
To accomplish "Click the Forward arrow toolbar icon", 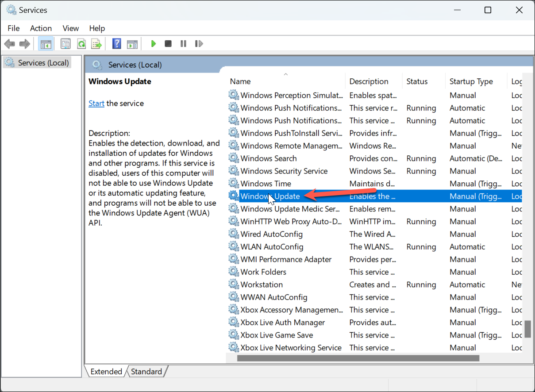I will (x=25, y=44).
